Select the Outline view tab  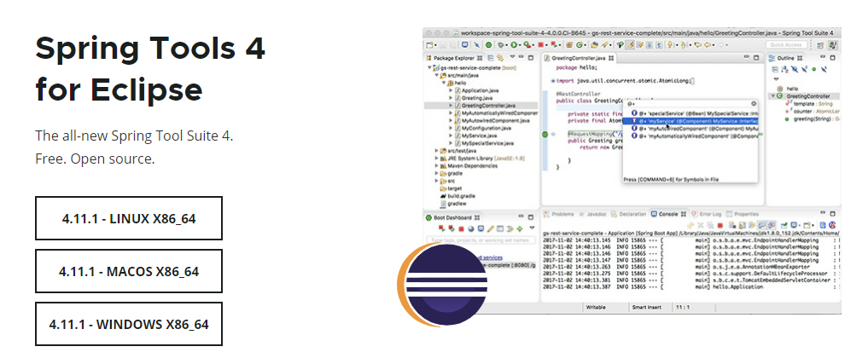785,58
